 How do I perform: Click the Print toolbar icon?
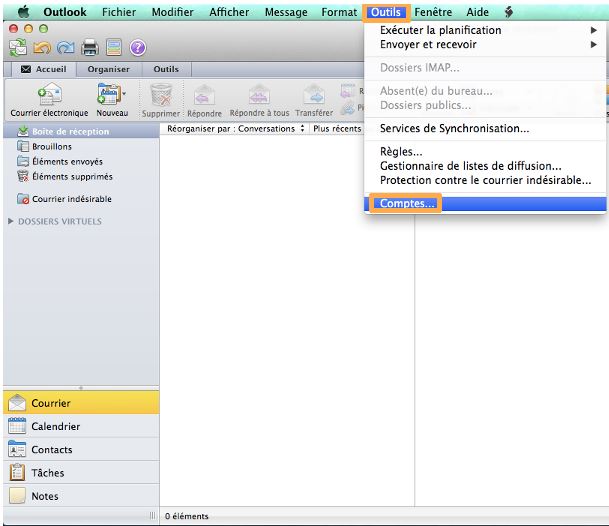90,48
